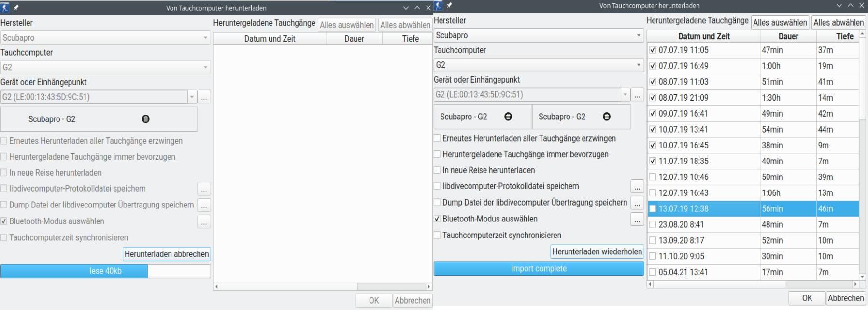Screen dimensions: 868x310
Task: Sort by Tiefe column in right window
Action: (838, 36)
